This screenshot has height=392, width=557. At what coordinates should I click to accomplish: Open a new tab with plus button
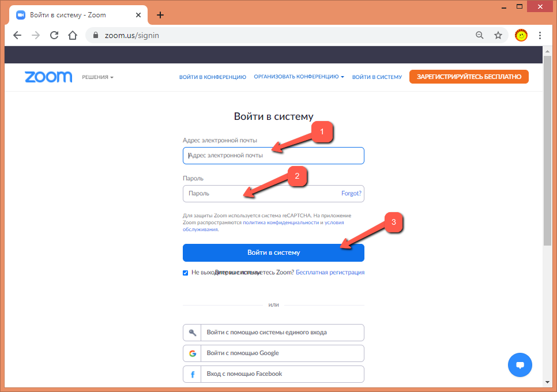click(160, 15)
